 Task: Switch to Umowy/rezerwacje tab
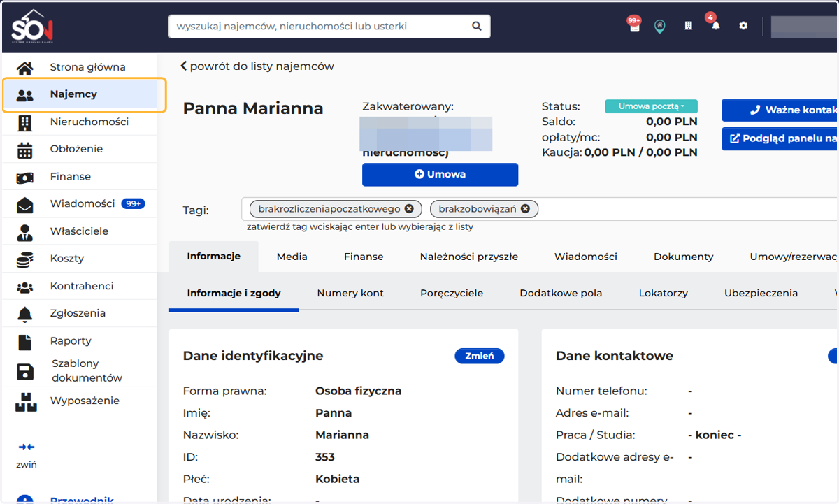tap(794, 257)
